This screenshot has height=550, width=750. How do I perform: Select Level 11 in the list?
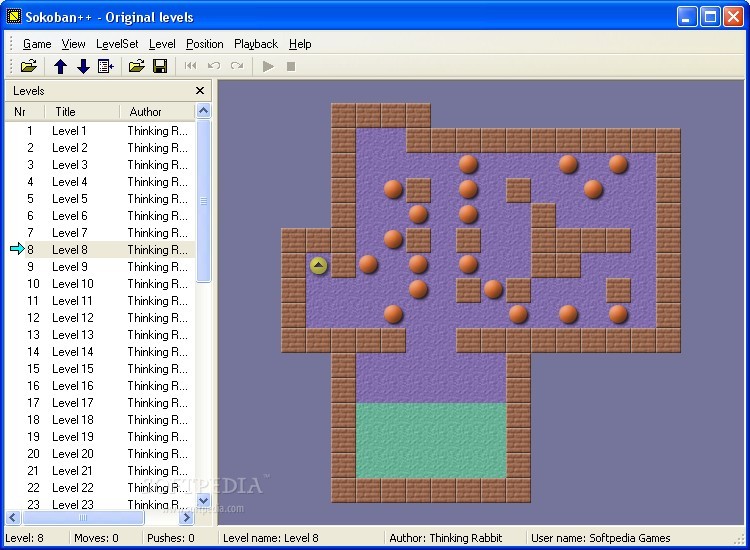(100, 300)
